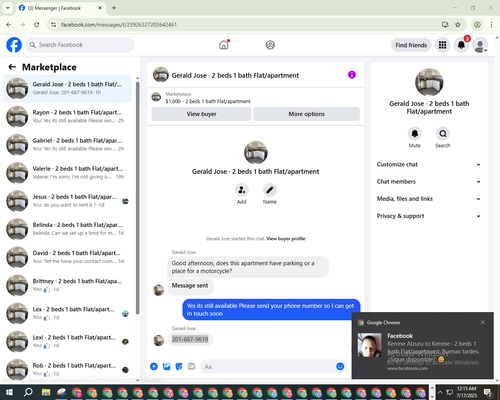Expand Customize chat section
Viewport: 500px width, 400px height.
429,164
